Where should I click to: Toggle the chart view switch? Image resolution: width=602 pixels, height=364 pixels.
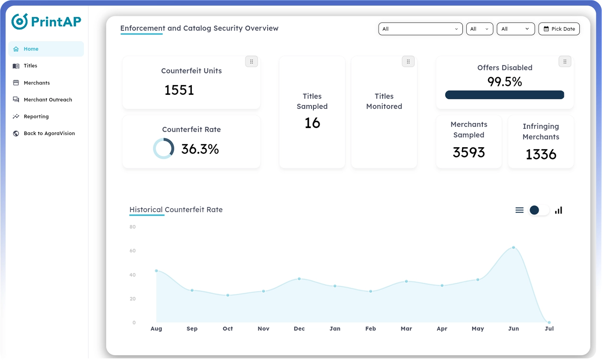click(539, 210)
